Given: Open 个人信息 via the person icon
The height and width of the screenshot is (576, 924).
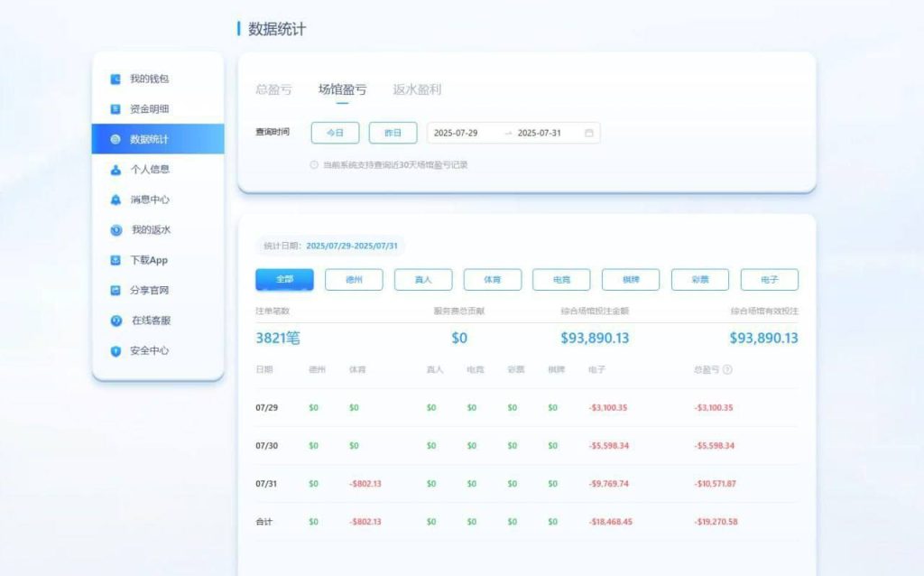Looking at the screenshot, I should [115, 169].
